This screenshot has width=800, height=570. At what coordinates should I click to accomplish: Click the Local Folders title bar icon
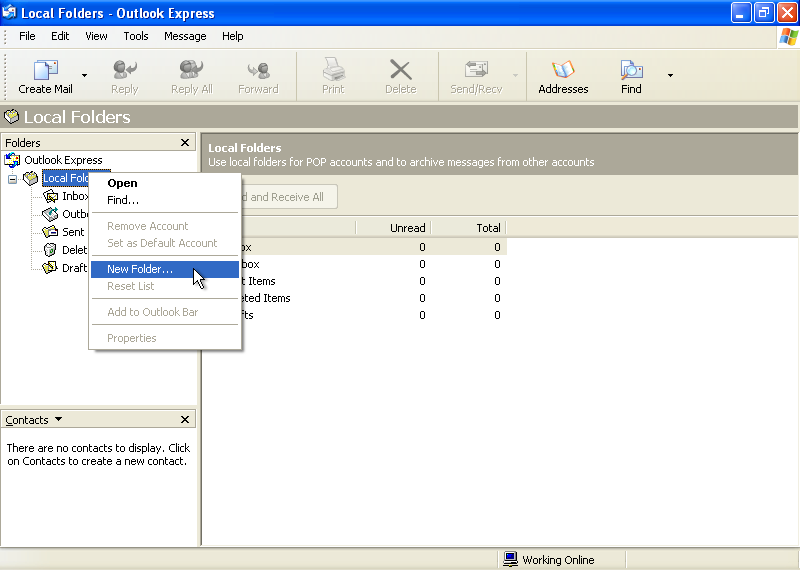pyautogui.click(x=11, y=117)
